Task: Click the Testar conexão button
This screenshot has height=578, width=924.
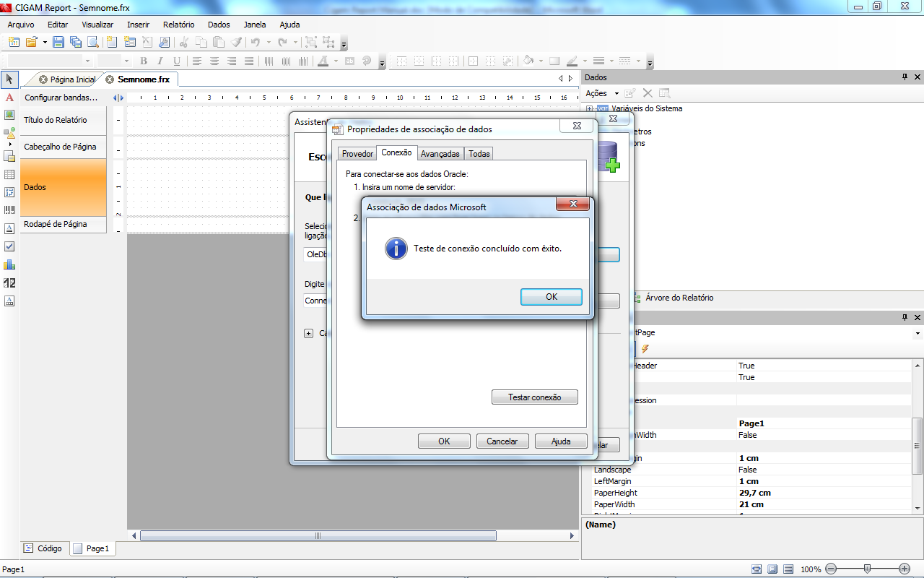Action: click(x=535, y=397)
